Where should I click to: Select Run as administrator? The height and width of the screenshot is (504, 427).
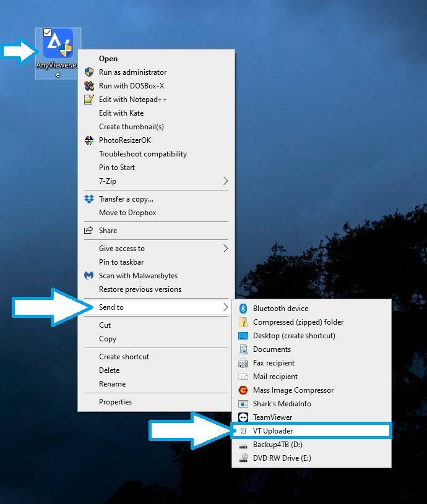[x=157, y=72]
